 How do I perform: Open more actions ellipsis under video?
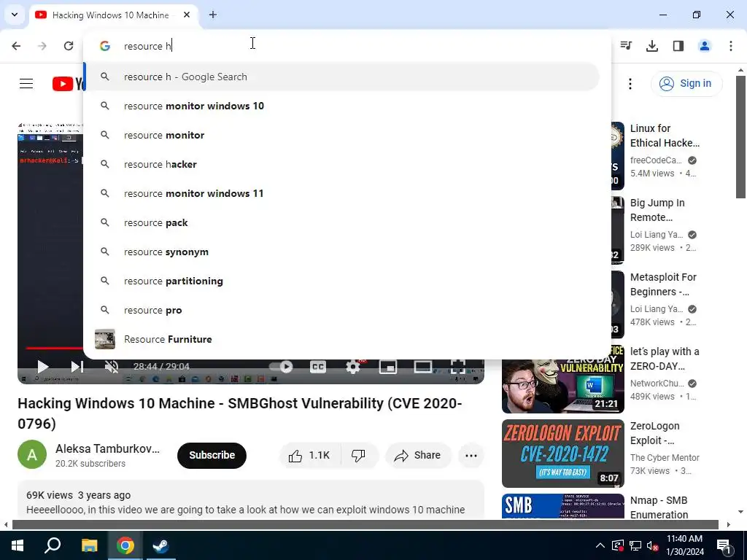[x=471, y=456]
